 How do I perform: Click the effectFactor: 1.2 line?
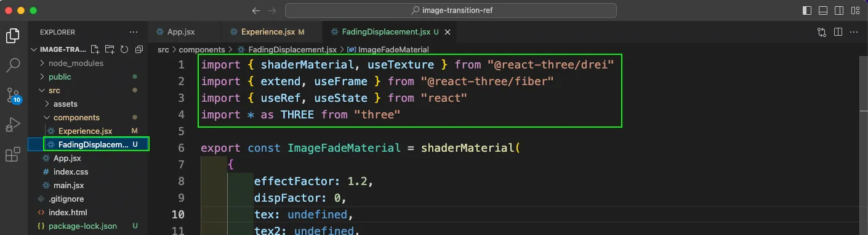(x=313, y=181)
